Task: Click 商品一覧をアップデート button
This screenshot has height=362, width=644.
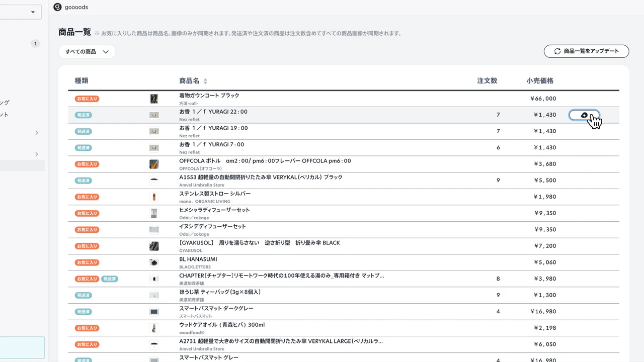Action: pyautogui.click(x=586, y=51)
